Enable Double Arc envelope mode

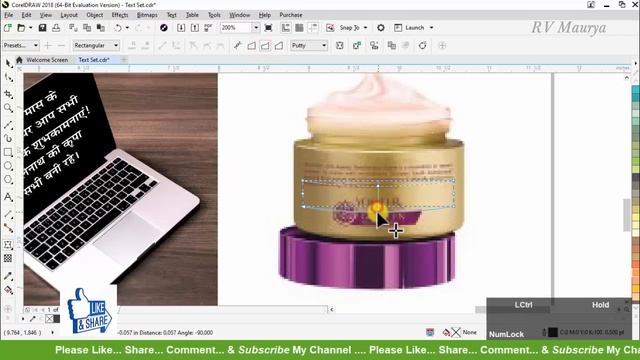(x=279, y=45)
